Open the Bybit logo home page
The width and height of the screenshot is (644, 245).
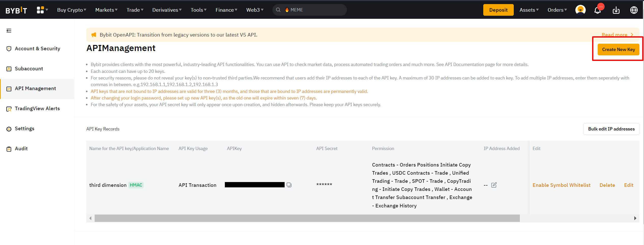16,10
